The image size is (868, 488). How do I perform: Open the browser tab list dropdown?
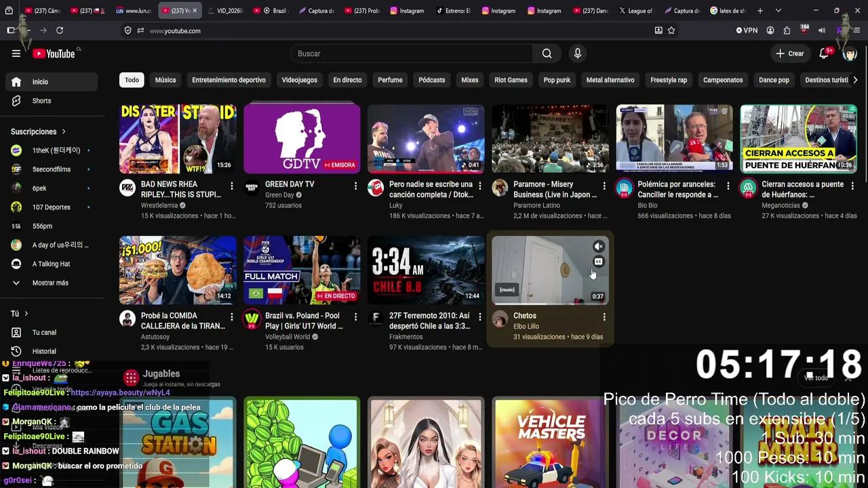pyautogui.click(x=778, y=11)
